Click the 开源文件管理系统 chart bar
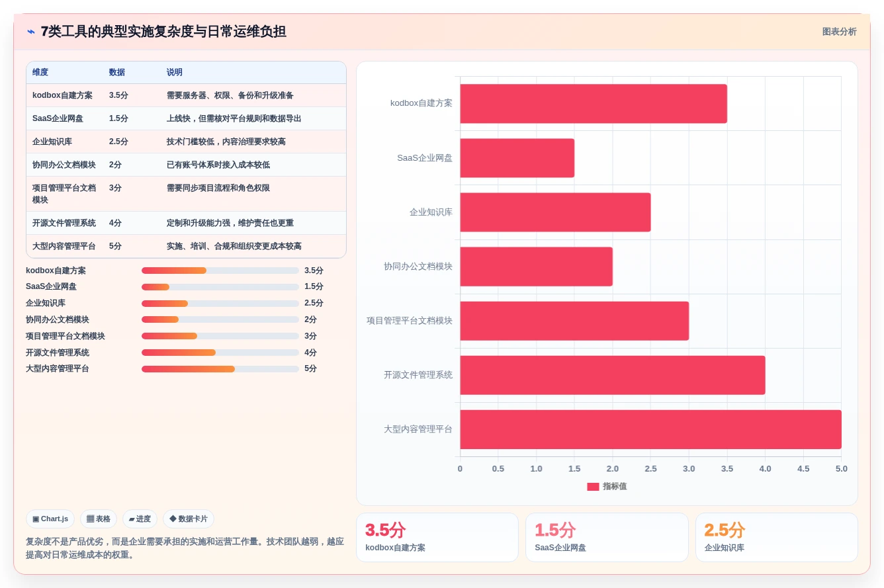This screenshot has width=884, height=588. (x=613, y=375)
